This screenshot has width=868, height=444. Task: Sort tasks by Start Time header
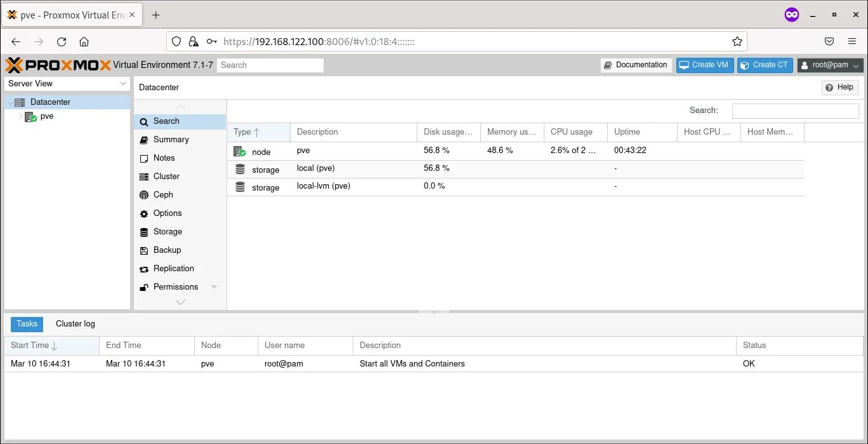[52, 346]
